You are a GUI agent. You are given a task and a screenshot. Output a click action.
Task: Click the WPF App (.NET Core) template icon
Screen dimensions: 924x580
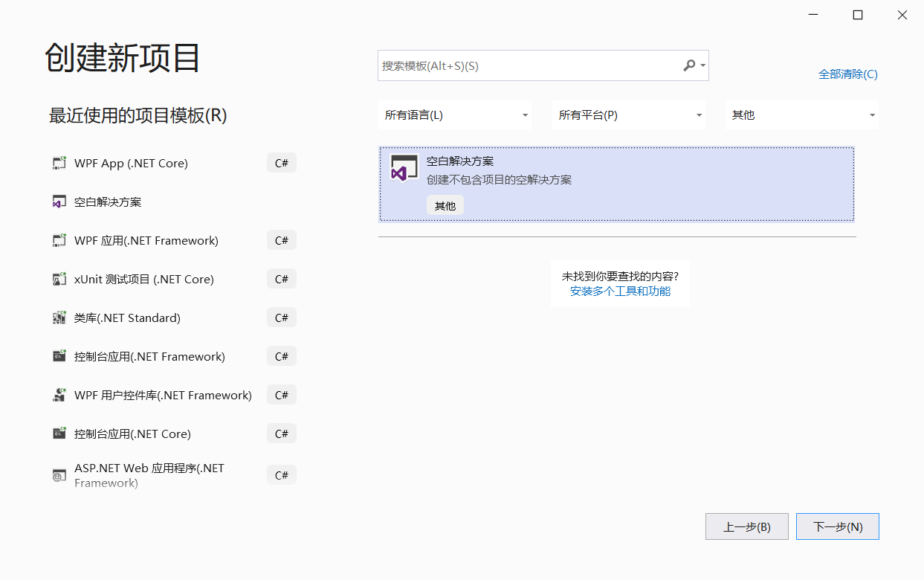59,163
